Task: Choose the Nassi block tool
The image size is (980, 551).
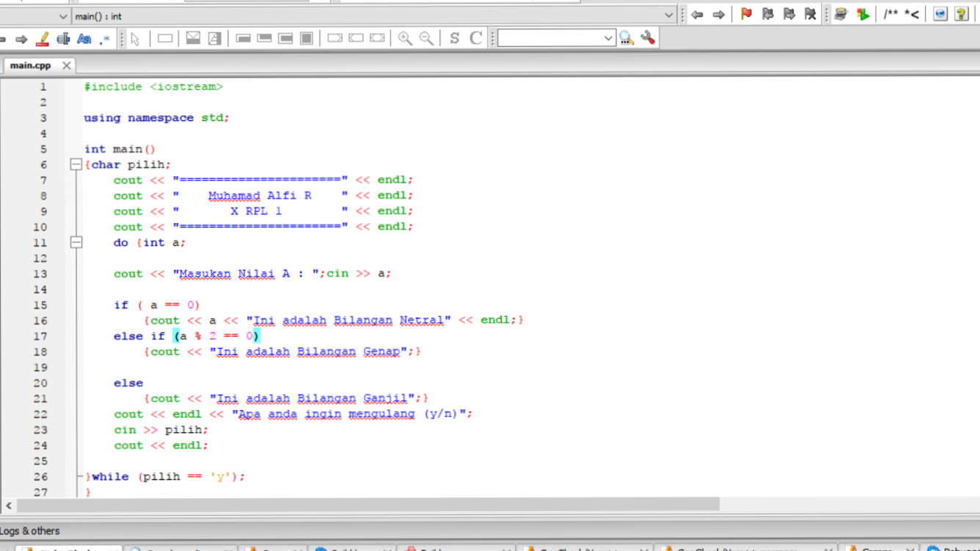Action: 307,38
